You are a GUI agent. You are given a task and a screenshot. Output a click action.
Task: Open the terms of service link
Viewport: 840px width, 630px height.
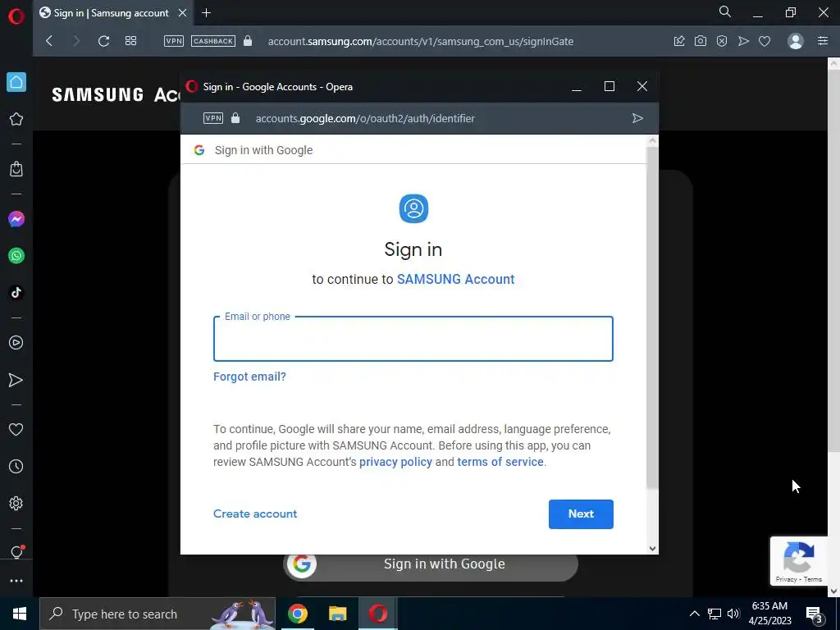point(500,462)
